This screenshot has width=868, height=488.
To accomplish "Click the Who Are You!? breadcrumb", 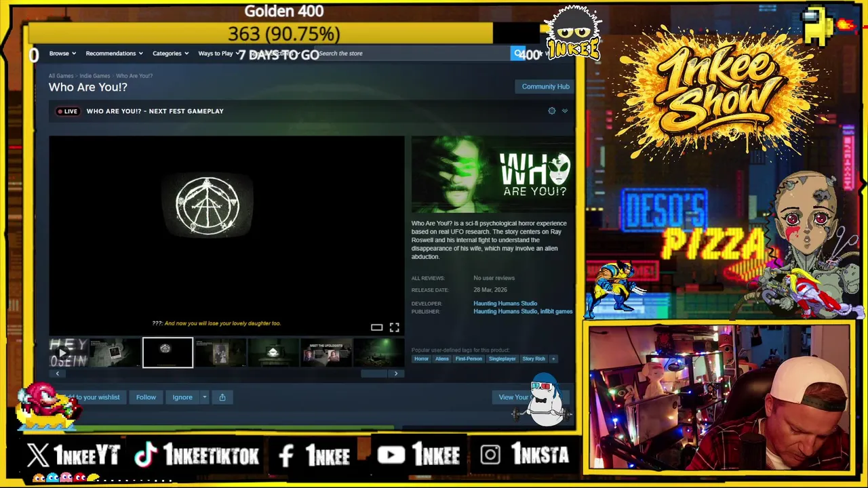I will [x=134, y=76].
